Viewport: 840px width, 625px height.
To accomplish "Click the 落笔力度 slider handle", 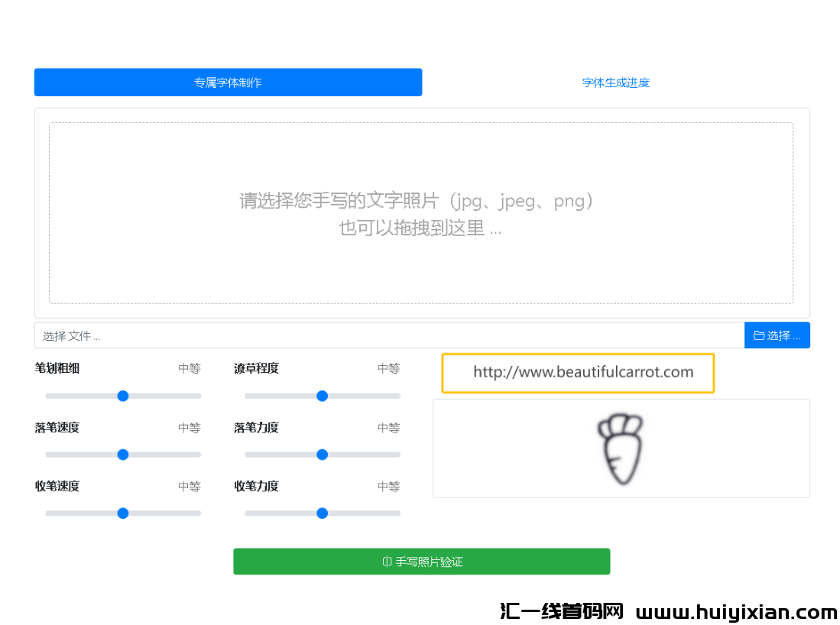I will [x=322, y=455].
